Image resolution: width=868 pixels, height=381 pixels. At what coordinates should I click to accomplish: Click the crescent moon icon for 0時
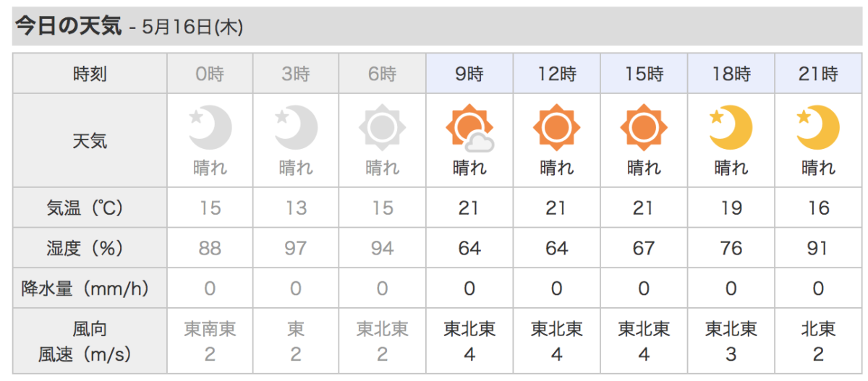(210, 127)
